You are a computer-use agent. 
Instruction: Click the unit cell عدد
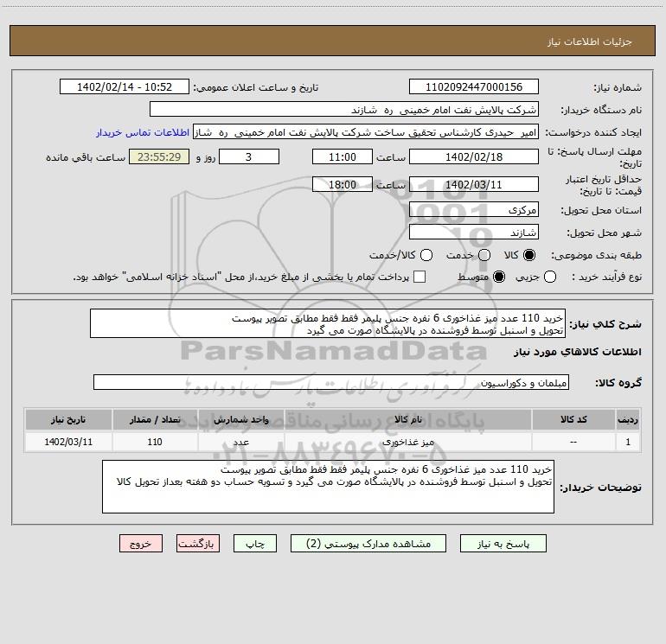coord(240,442)
